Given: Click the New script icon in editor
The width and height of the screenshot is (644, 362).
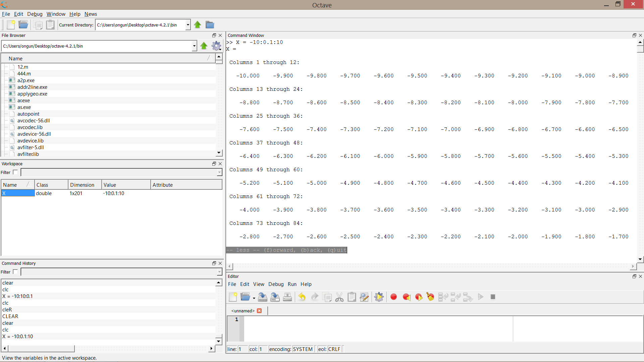Looking at the screenshot, I should pyautogui.click(x=233, y=297).
